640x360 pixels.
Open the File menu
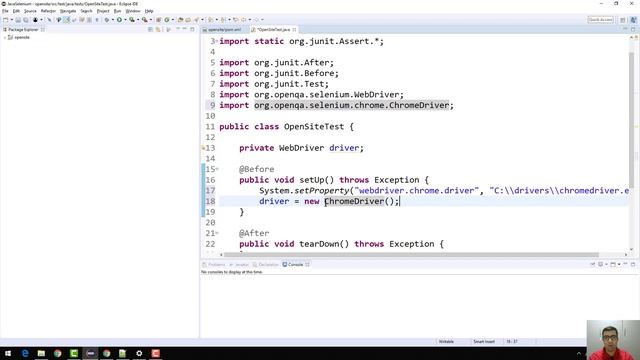pos(5,11)
